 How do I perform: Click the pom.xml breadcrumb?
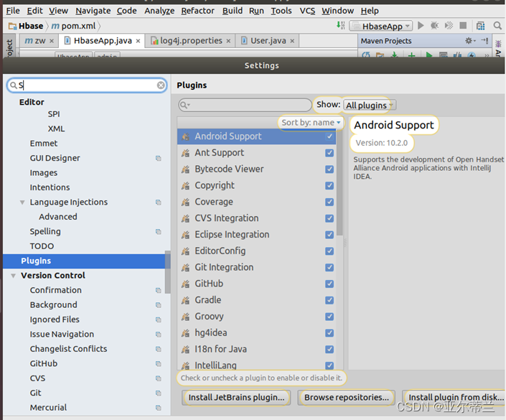click(x=74, y=26)
